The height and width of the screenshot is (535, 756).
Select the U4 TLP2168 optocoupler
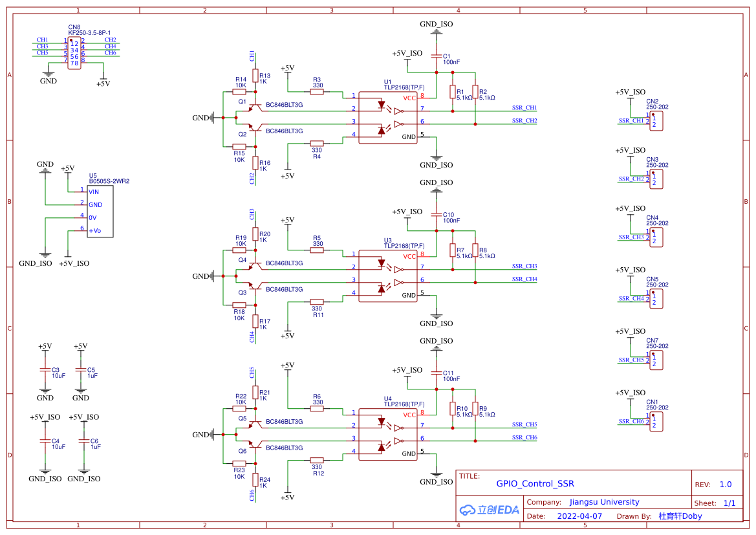point(388,434)
